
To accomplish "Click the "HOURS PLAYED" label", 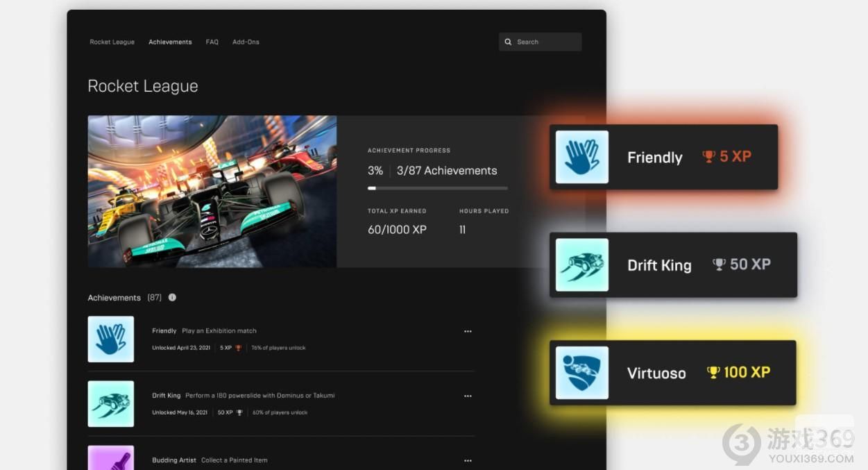I will coord(484,211).
